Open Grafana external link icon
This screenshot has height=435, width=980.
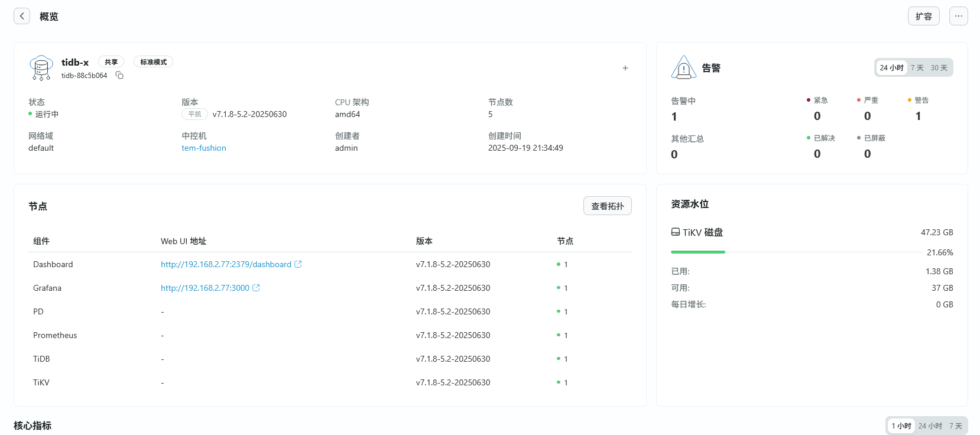point(256,288)
